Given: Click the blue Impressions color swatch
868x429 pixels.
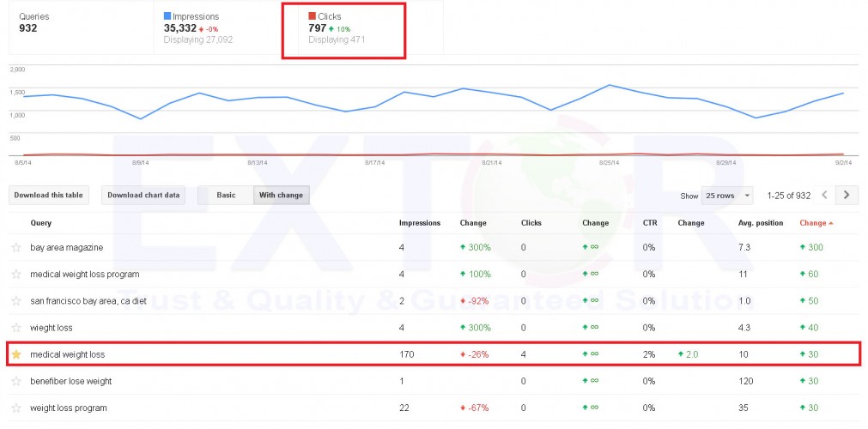Looking at the screenshot, I should (167, 16).
